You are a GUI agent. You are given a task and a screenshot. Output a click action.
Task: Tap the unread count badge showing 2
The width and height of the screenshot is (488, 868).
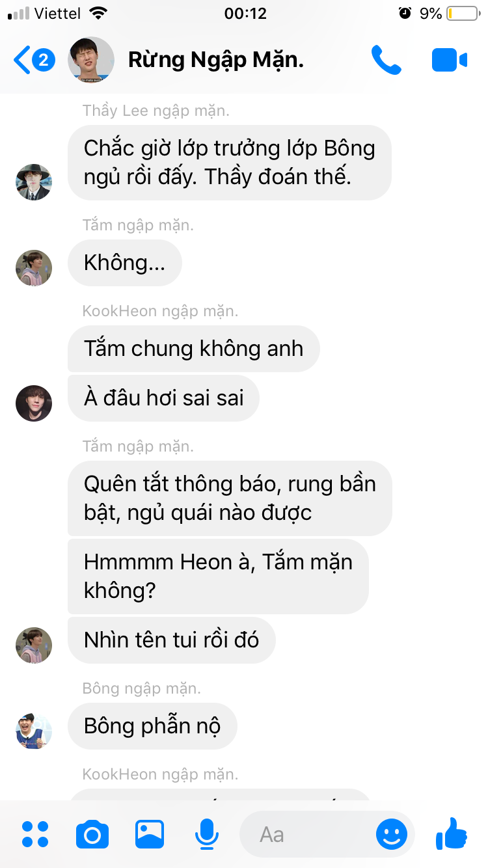43,61
